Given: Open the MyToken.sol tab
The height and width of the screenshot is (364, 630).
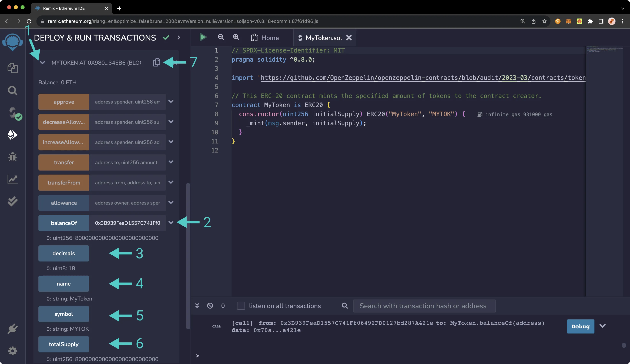Looking at the screenshot, I should pyautogui.click(x=324, y=38).
